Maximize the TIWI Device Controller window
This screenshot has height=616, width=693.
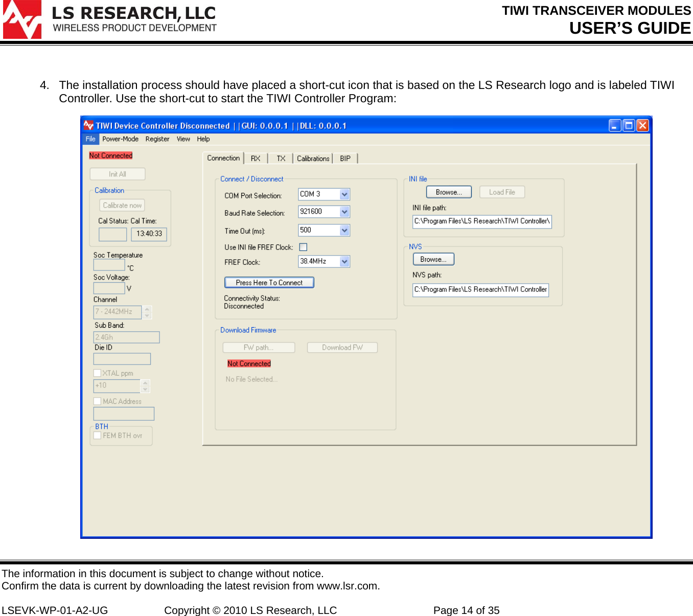[629, 125]
